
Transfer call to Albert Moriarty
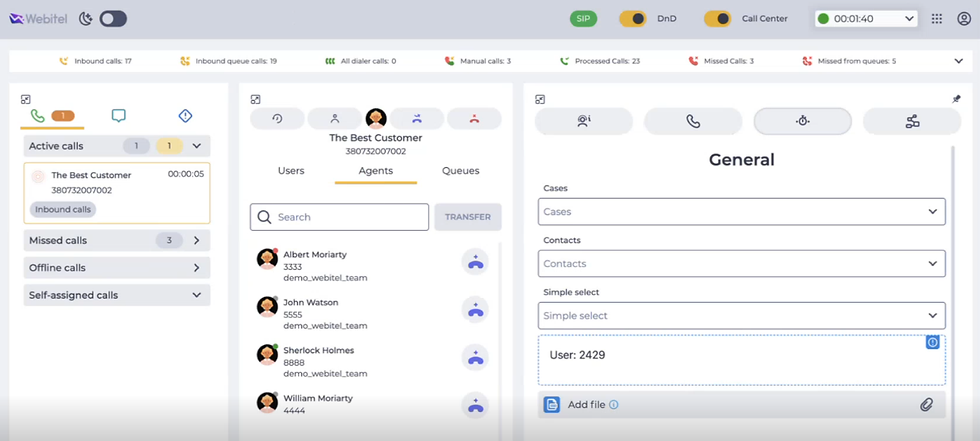(475, 262)
